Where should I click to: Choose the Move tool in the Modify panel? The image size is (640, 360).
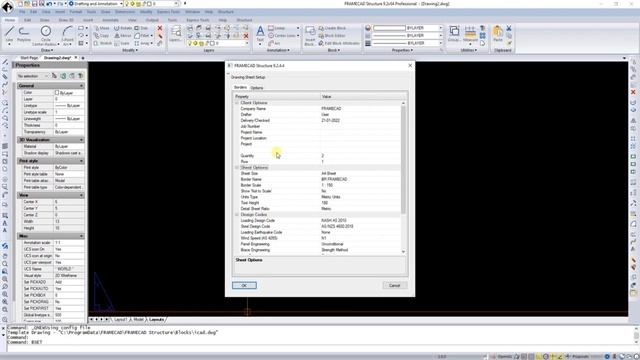pos(101,28)
